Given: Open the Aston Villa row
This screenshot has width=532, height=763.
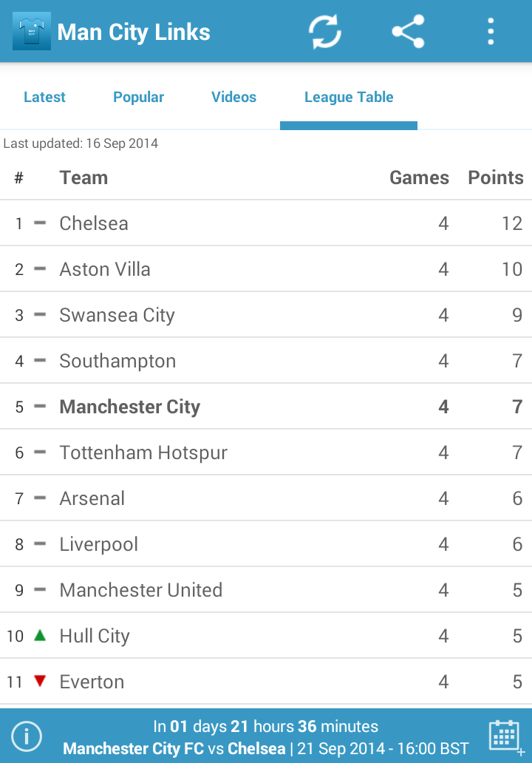Looking at the screenshot, I should [266, 268].
